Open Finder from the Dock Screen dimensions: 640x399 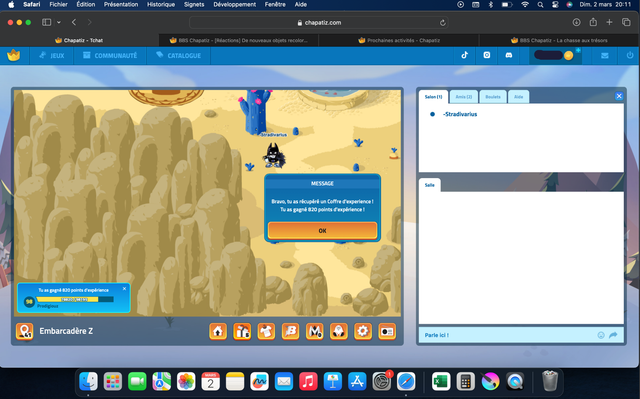click(x=89, y=381)
